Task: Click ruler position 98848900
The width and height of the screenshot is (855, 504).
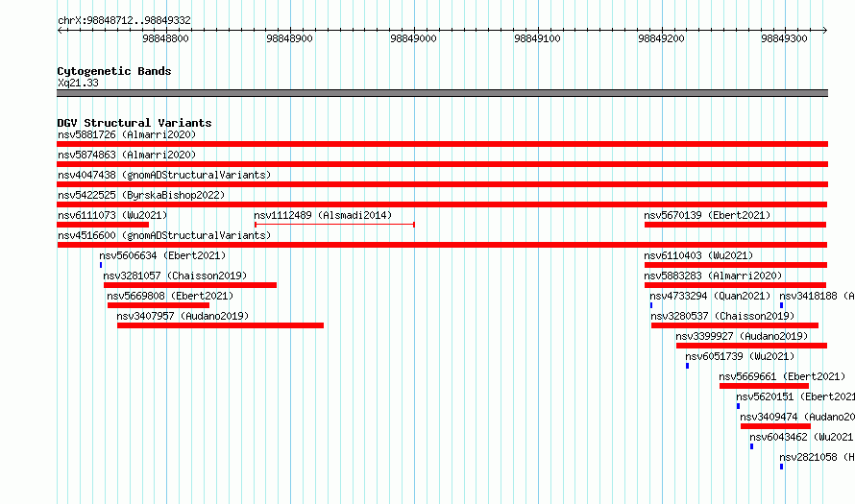Action: (x=289, y=38)
